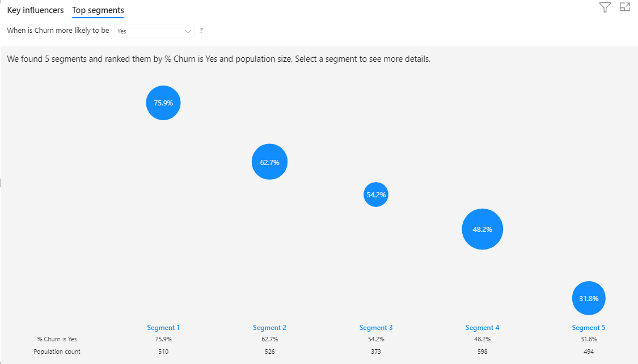Select the 75.9% segment bubble

(x=163, y=103)
